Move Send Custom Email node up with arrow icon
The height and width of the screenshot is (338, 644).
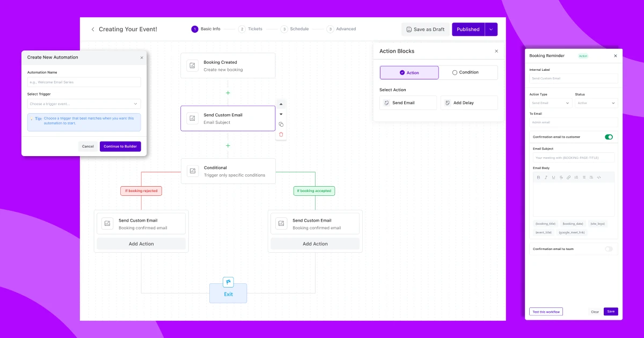click(x=281, y=104)
